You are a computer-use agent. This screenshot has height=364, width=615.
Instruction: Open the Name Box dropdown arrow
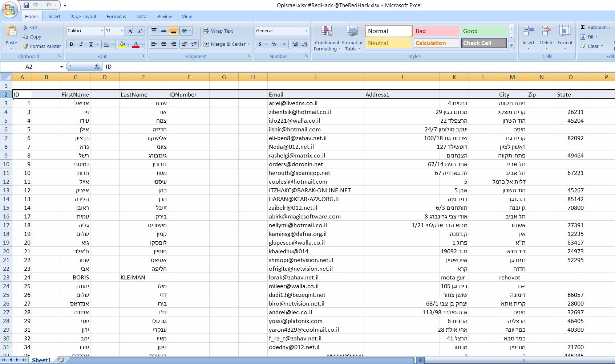[x=61, y=67]
